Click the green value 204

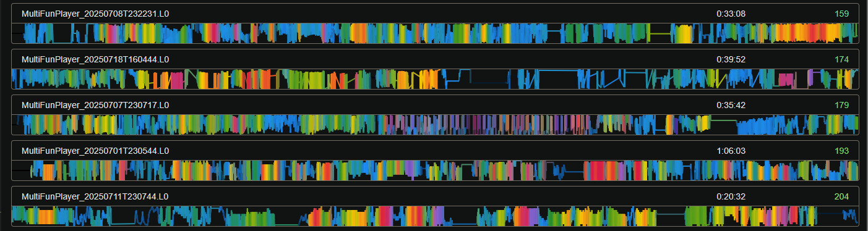click(x=841, y=196)
